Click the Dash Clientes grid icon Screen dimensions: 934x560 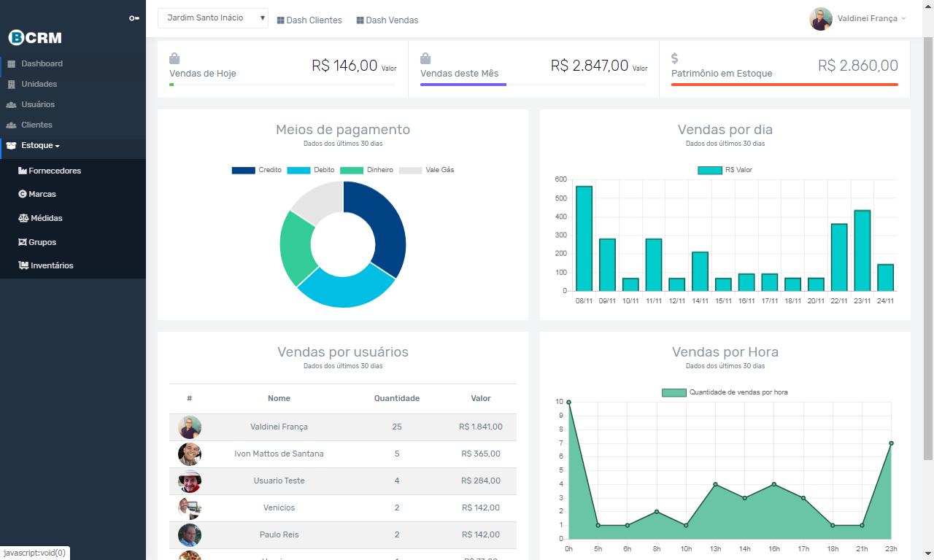(x=281, y=20)
